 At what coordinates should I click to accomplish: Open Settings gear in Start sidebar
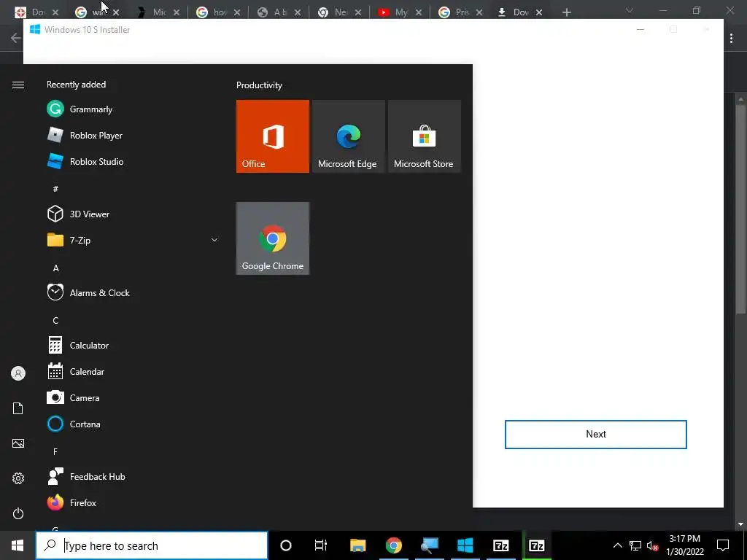pos(18,478)
